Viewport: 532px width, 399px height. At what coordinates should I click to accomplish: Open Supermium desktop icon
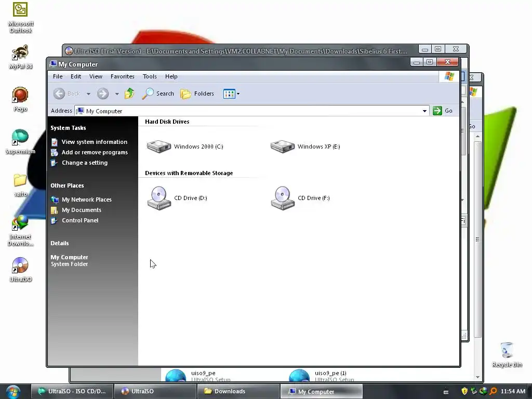[20, 142]
